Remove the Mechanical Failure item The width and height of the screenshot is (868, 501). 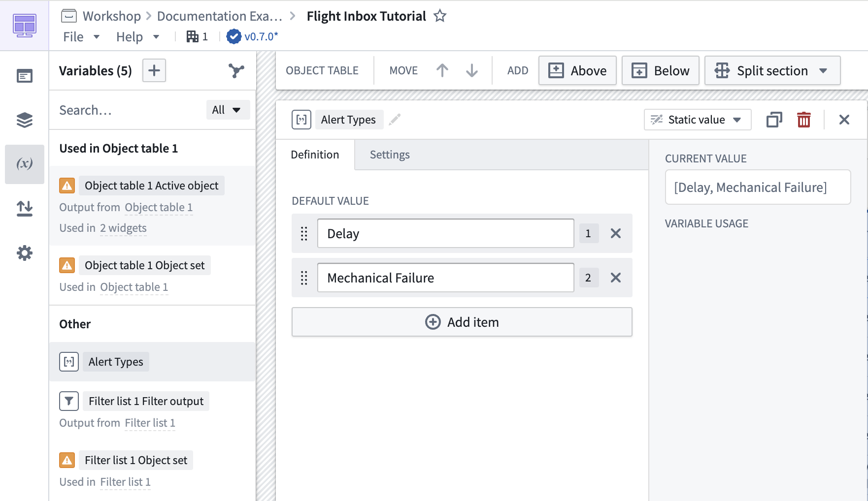[616, 278]
